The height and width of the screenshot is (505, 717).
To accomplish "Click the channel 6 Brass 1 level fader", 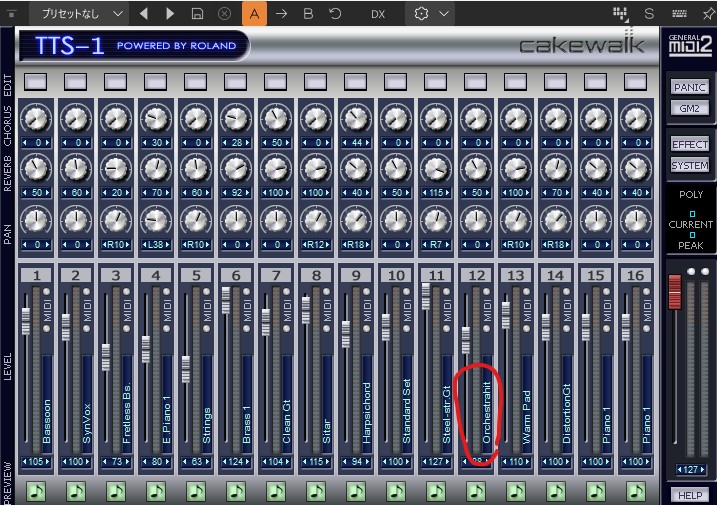I will click(225, 300).
